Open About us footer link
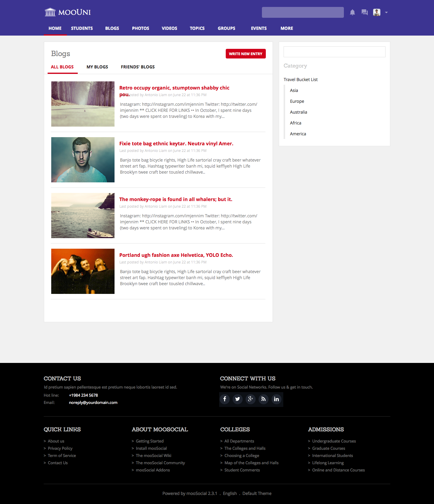Image resolution: width=434 pixels, height=504 pixels. tap(56, 441)
